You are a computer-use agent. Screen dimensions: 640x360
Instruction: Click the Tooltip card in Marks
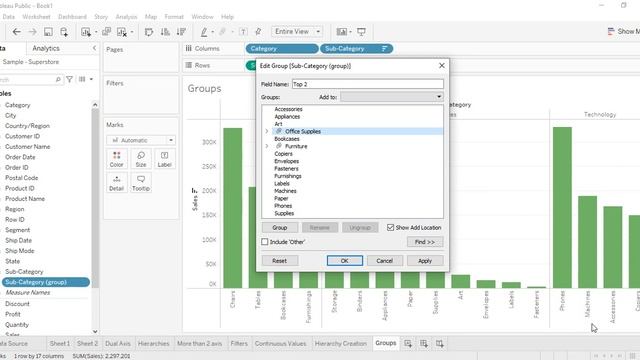[x=141, y=183]
